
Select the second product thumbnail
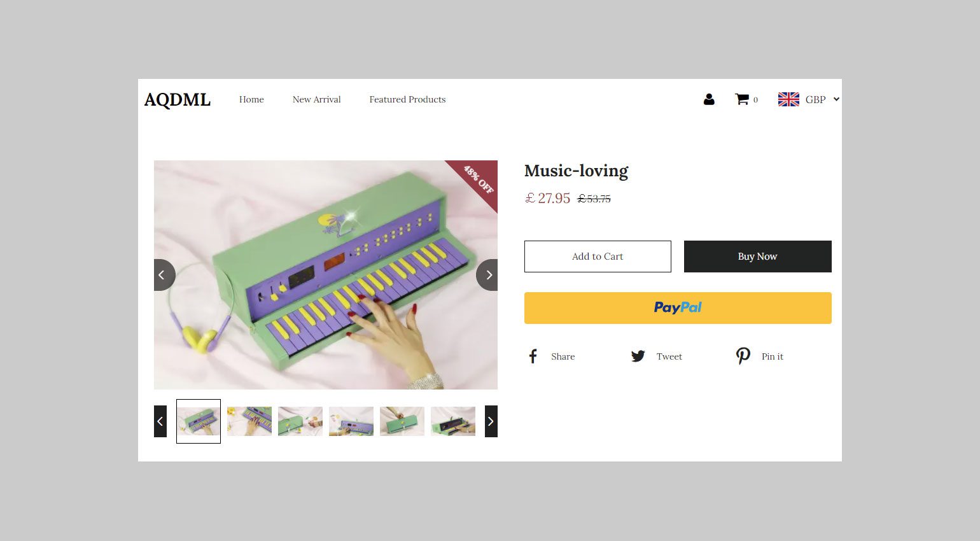click(249, 421)
